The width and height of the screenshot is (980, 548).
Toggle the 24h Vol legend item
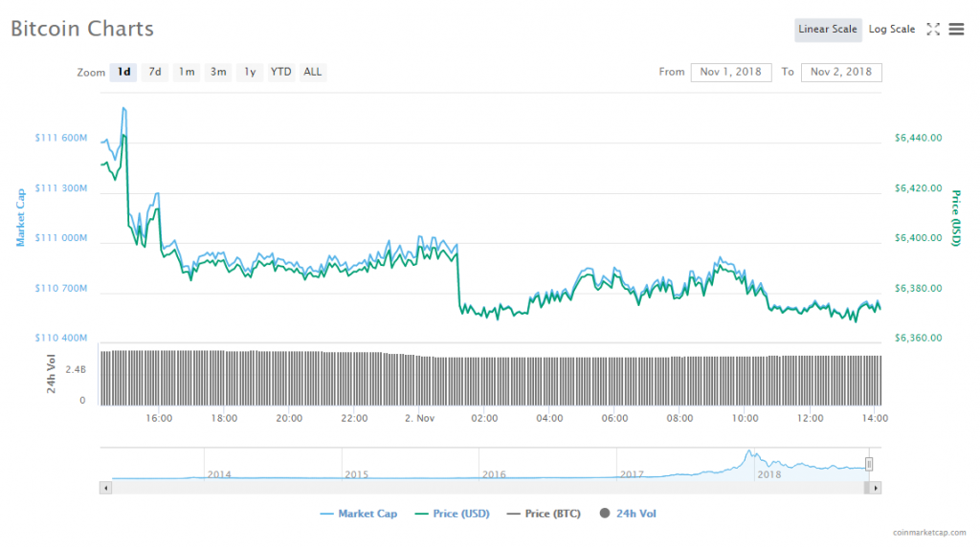coord(628,514)
